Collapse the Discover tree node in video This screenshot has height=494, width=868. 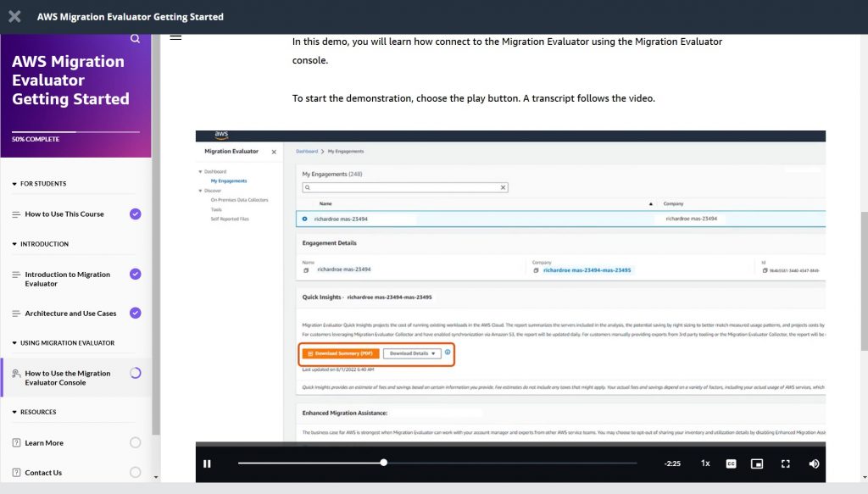point(200,191)
